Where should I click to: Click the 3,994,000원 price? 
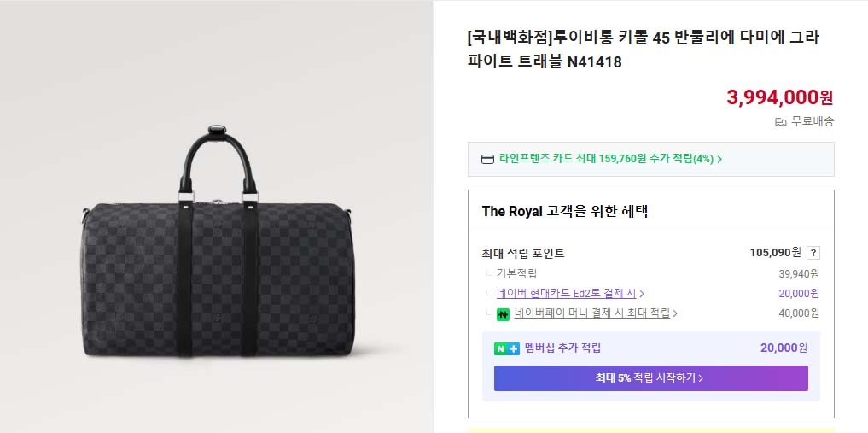pyautogui.click(x=779, y=97)
